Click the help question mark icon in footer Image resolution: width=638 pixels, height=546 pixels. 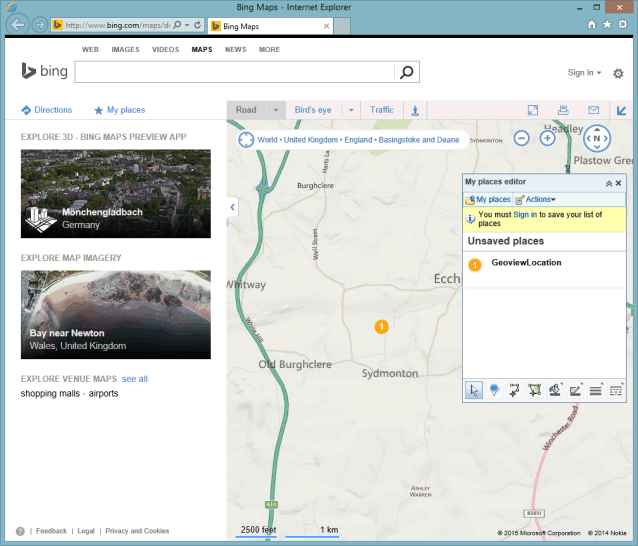[20, 531]
